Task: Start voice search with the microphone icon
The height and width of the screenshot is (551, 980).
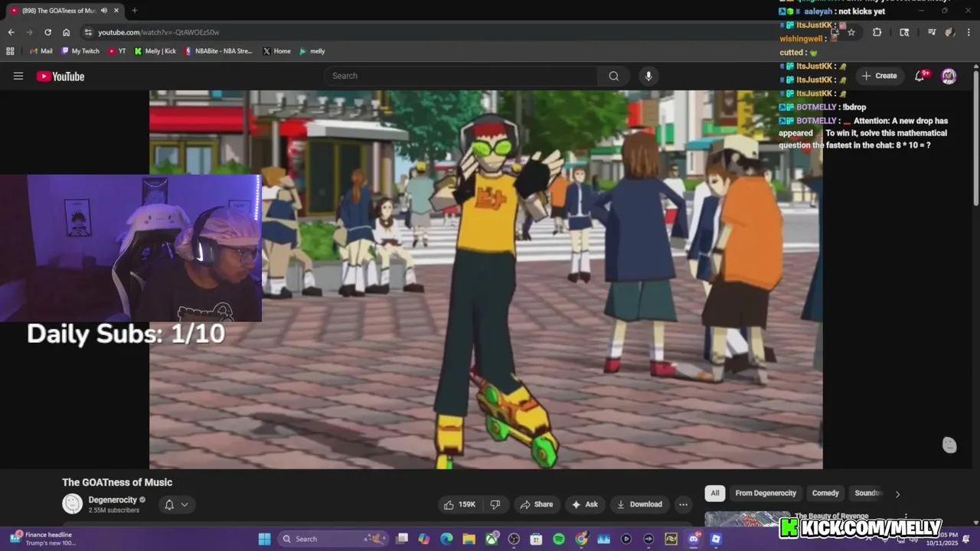Action: [648, 76]
